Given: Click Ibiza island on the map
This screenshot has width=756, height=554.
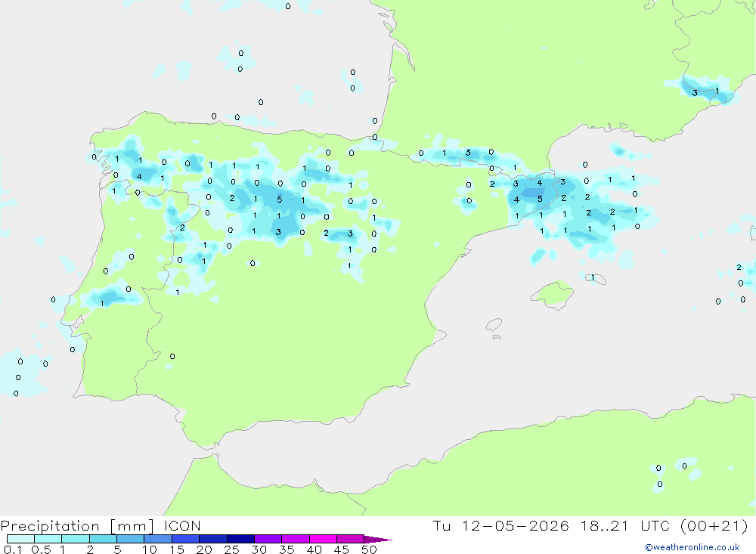Looking at the screenshot, I should click(494, 325).
